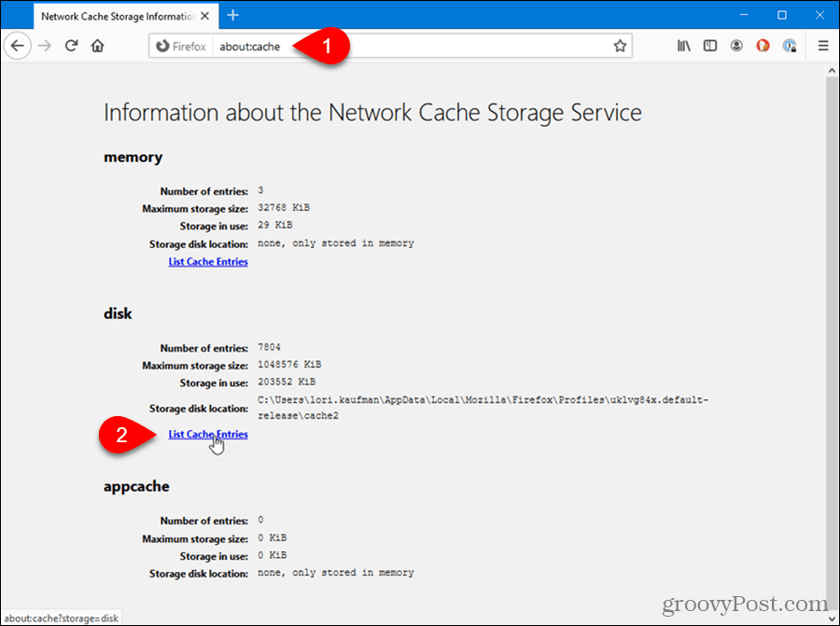Click the password manager extension icon
Viewport: 840px width, 626px height.
point(790,46)
